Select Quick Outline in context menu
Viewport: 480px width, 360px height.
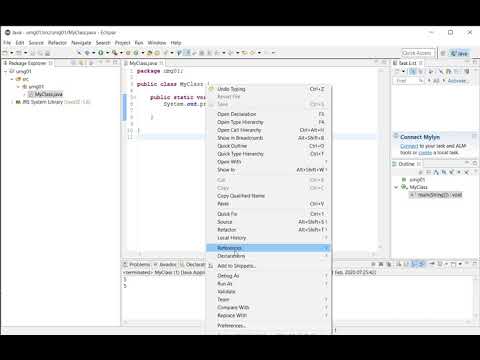pyautogui.click(x=269, y=146)
